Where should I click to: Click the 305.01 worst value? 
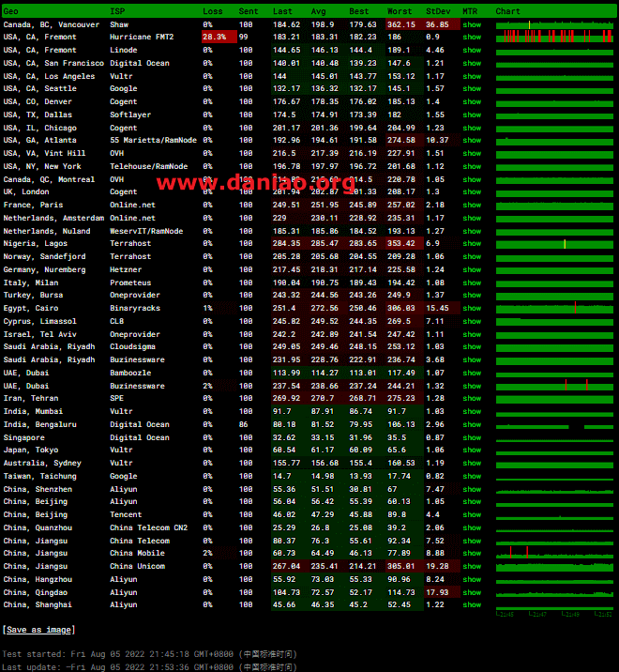[401, 567]
